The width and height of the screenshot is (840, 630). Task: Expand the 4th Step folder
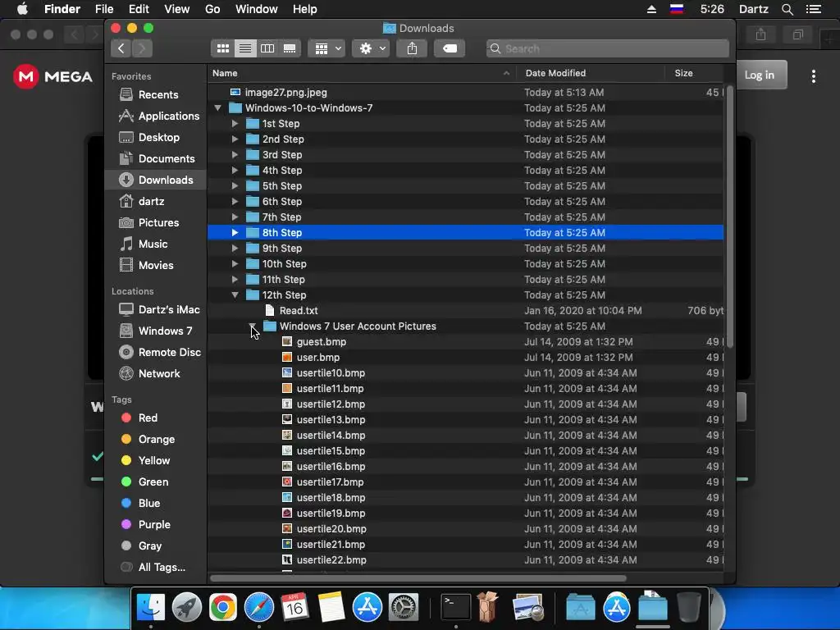point(235,171)
